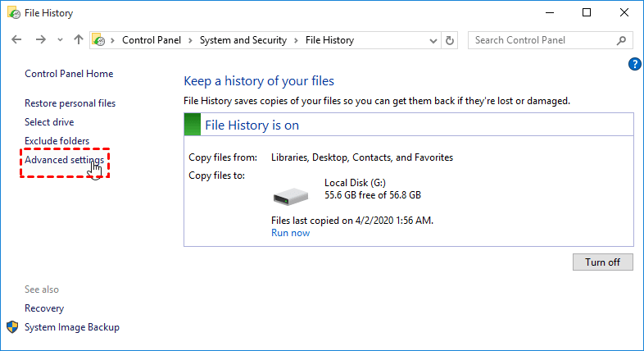Click the back navigation arrow

pyautogui.click(x=16, y=40)
